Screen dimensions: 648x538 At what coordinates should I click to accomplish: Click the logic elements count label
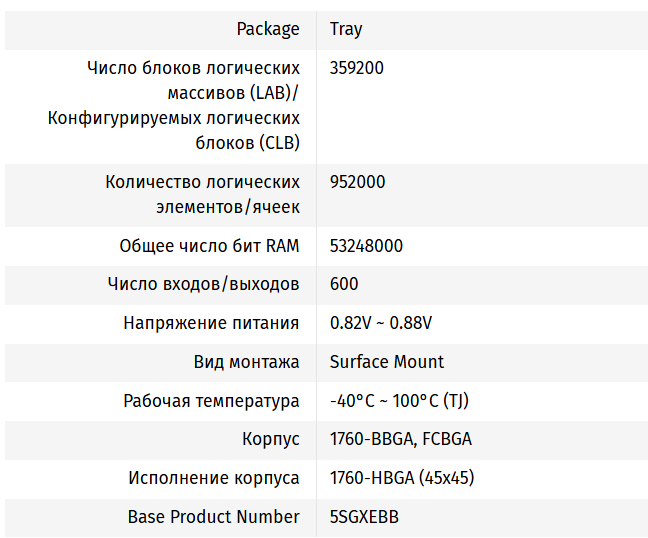click(x=202, y=195)
